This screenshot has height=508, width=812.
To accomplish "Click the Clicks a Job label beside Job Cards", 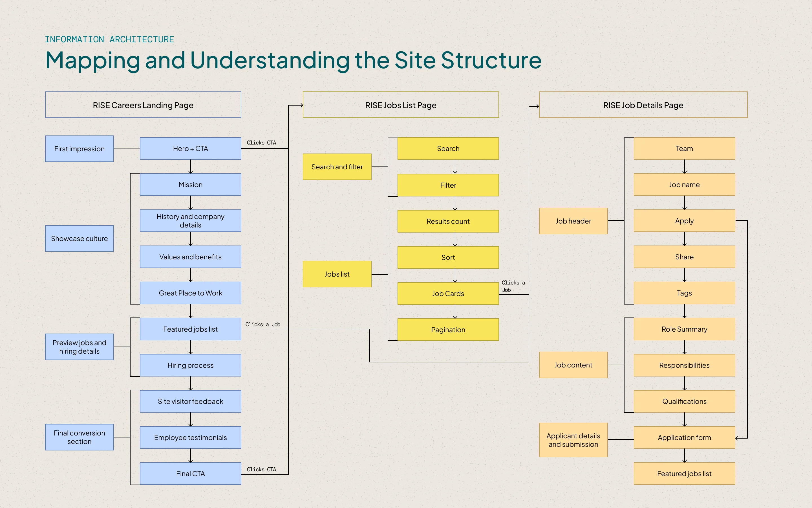I will click(x=513, y=286).
